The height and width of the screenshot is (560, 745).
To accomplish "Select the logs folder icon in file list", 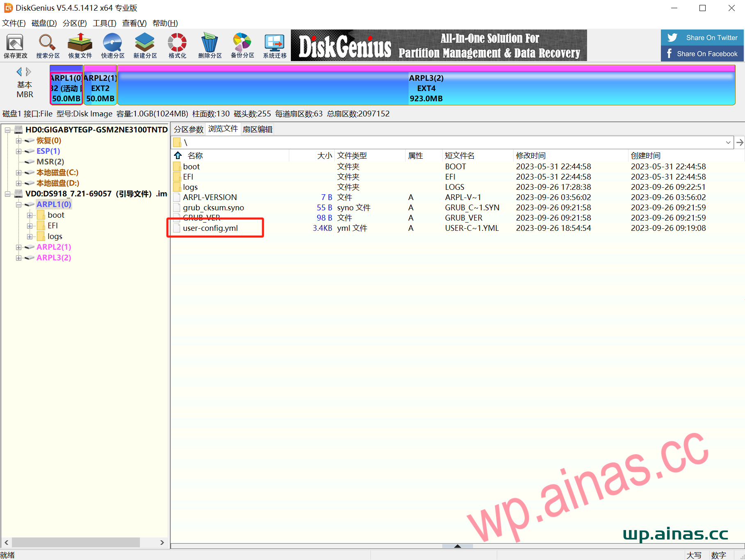I will 177,187.
